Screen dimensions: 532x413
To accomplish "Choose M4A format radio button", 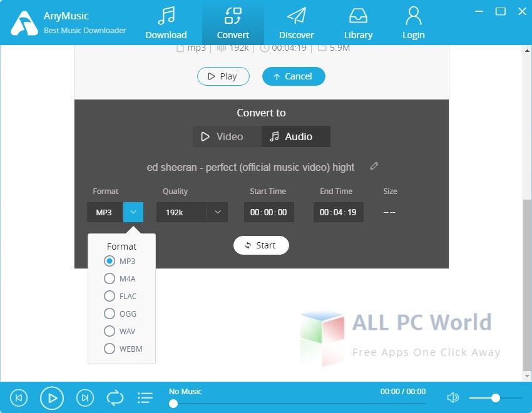I will (110, 278).
